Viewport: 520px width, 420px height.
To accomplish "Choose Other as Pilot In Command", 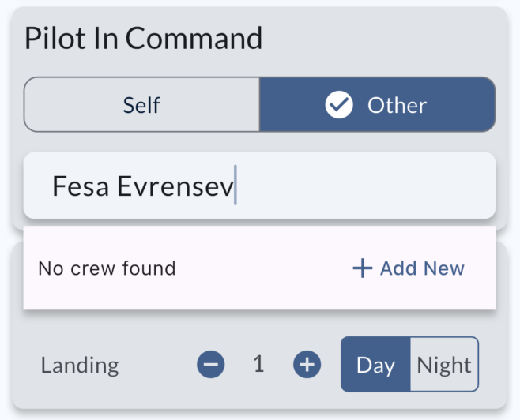I will (x=377, y=104).
